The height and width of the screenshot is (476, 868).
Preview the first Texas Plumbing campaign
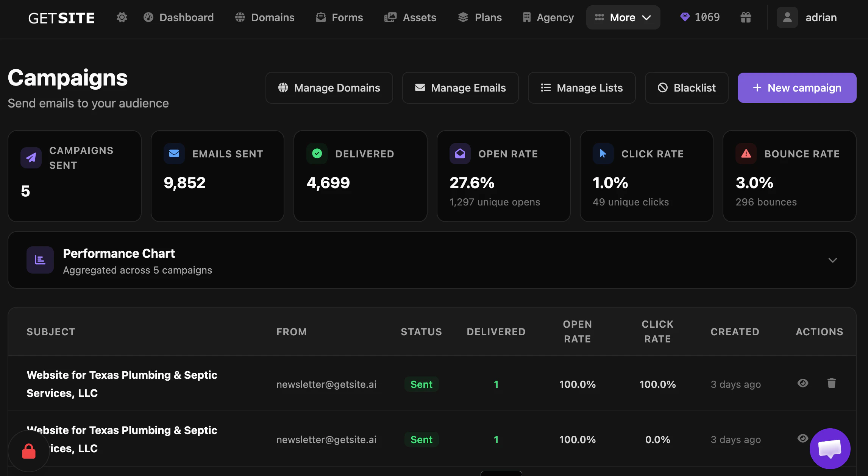tap(802, 383)
